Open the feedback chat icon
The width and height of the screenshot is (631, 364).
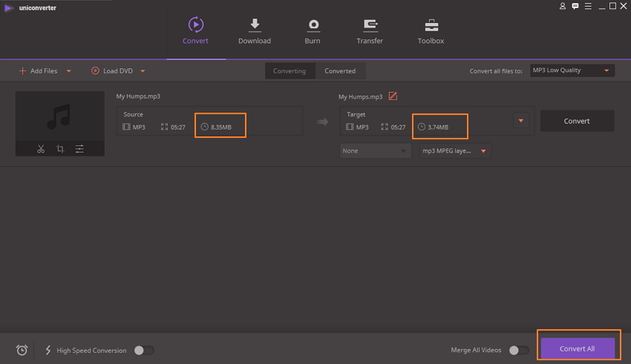click(575, 6)
